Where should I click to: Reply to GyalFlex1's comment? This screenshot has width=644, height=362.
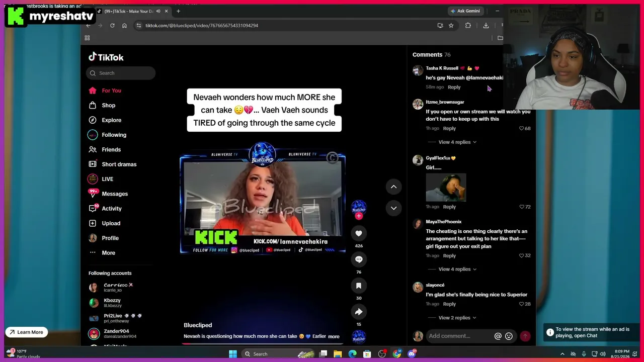coord(449,207)
